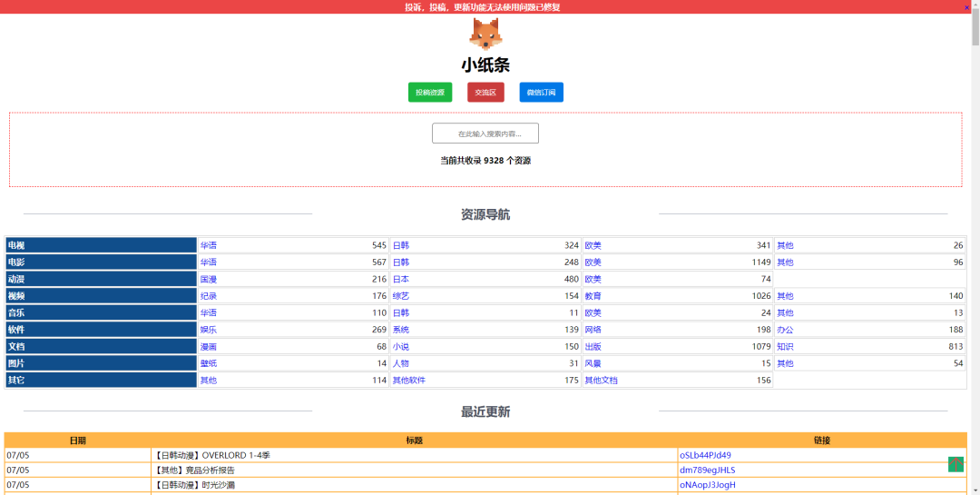Open 小说 in the 文档 row
The image size is (980, 495).
point(400,346)
